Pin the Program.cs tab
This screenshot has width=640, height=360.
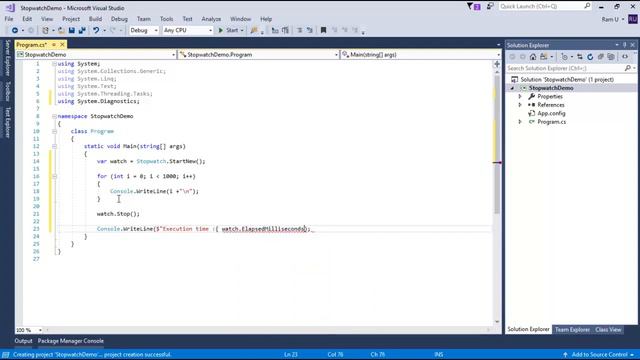pos(53,44)
